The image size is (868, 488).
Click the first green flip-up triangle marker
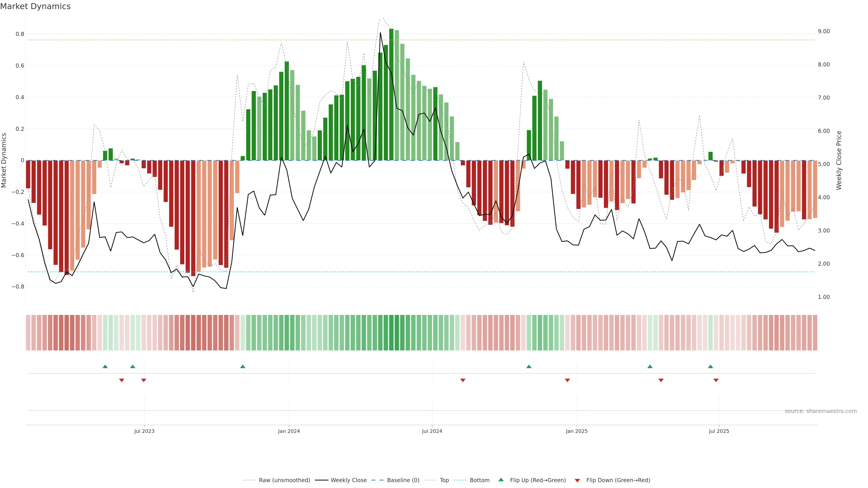(105, 366)
